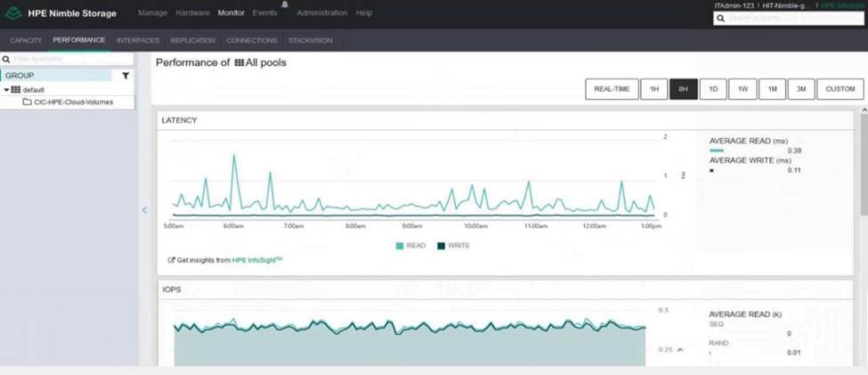Switch to the Capacity tab
Image resolution: width=868 pixels, height=375 pixels.
[26, 40]
